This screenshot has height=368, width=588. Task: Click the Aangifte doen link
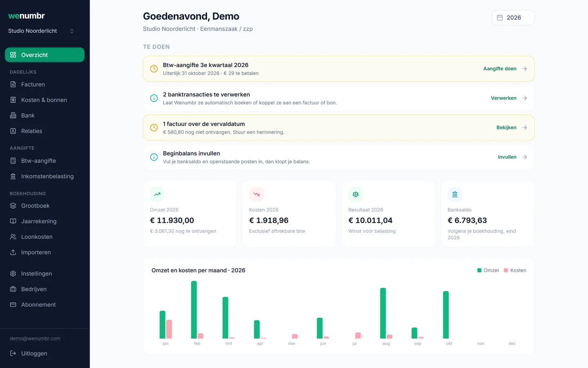pos(500,69)
